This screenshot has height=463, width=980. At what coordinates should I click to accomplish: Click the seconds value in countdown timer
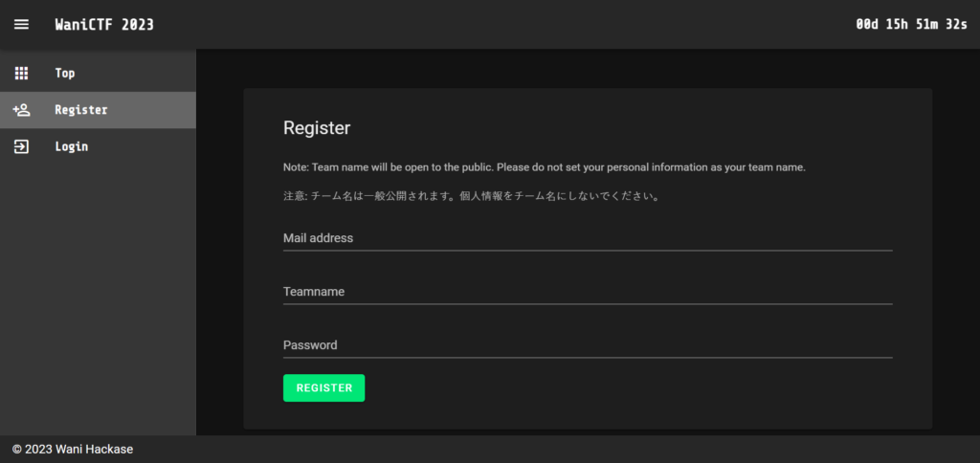point(956,24)
